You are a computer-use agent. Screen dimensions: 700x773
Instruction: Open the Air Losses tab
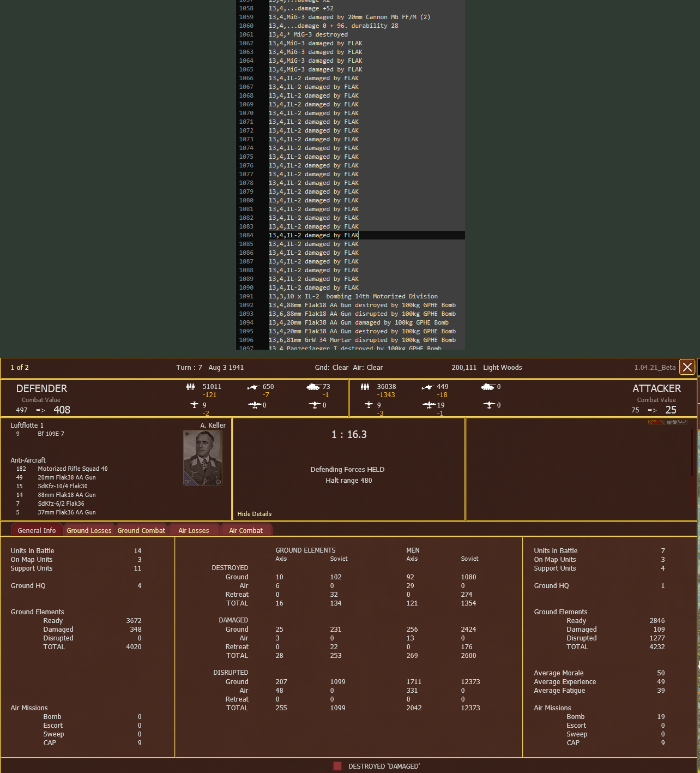tap(194, 530)
